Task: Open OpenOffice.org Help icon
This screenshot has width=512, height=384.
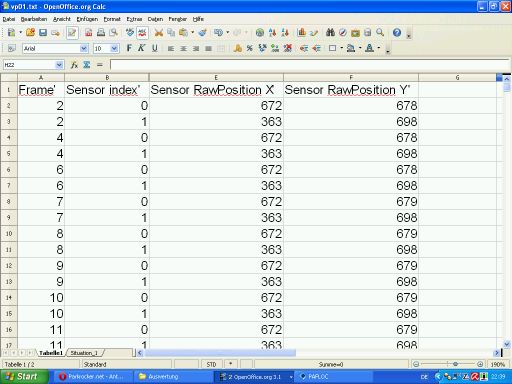Action: pyautogui.click(x=397, y=32)
